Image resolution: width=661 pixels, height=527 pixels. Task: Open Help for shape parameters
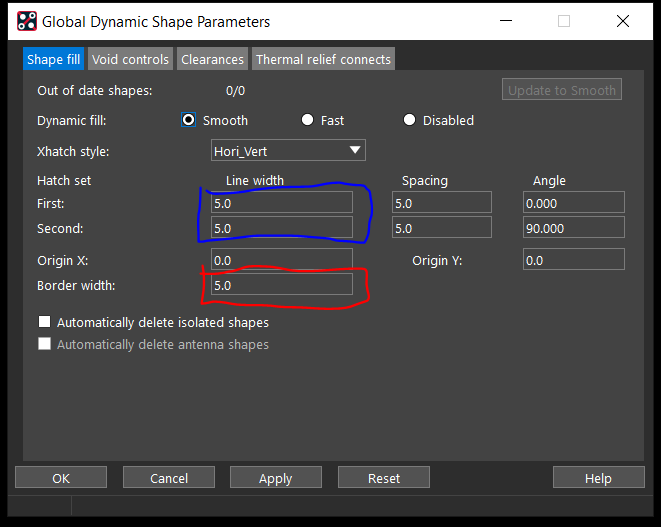coord(599,478)
